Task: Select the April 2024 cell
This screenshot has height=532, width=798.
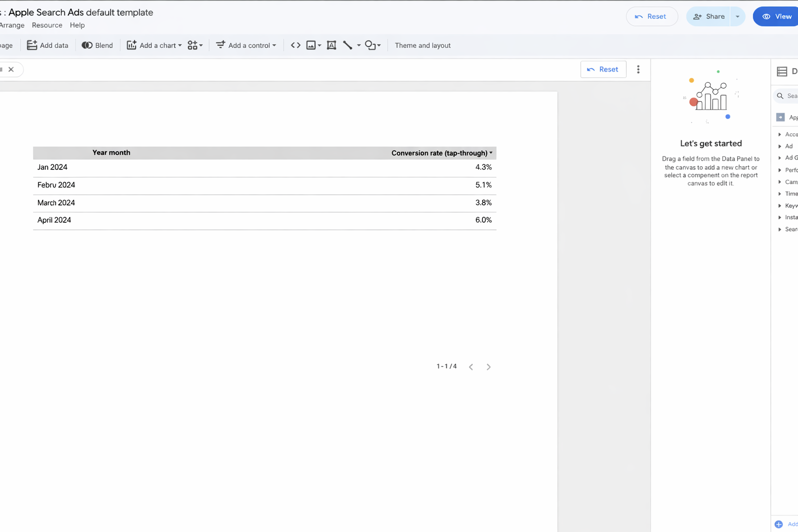Action: 54,220
